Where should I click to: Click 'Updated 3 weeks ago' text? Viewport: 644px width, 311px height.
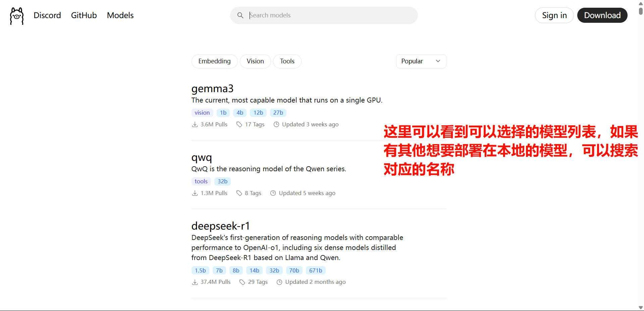click(310, 125)
